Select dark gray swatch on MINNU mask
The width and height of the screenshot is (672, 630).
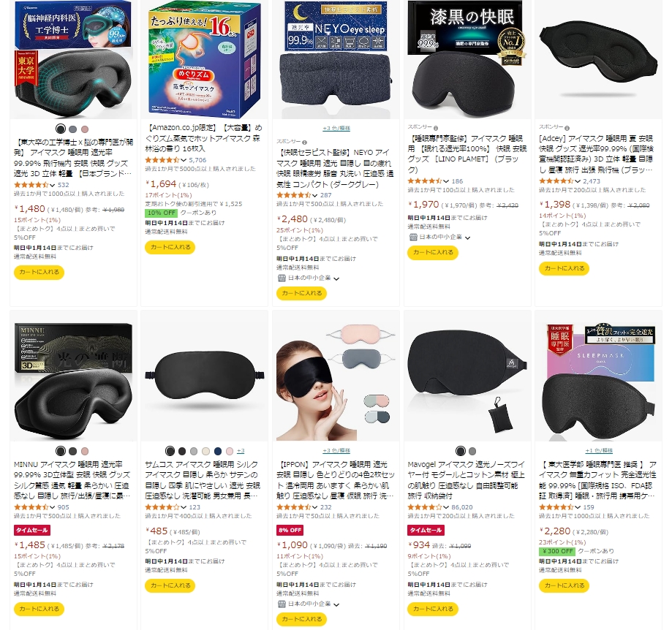(73, 451)
